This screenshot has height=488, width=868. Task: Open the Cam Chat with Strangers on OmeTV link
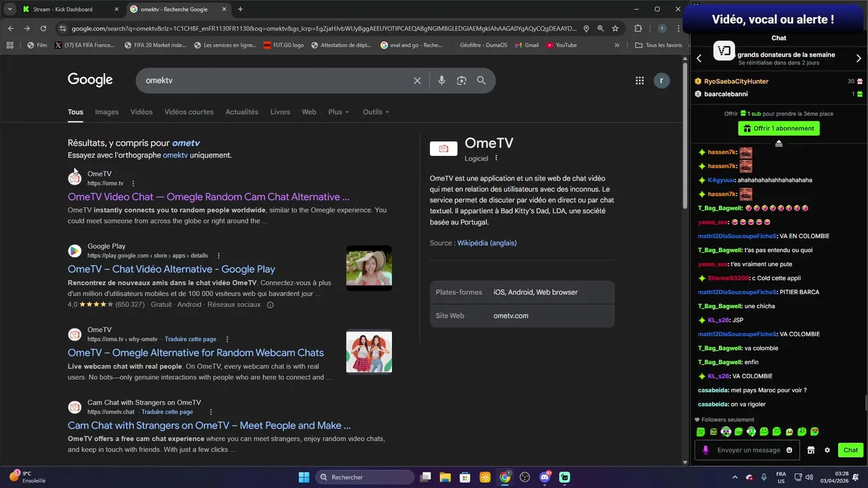pos(209,426)
